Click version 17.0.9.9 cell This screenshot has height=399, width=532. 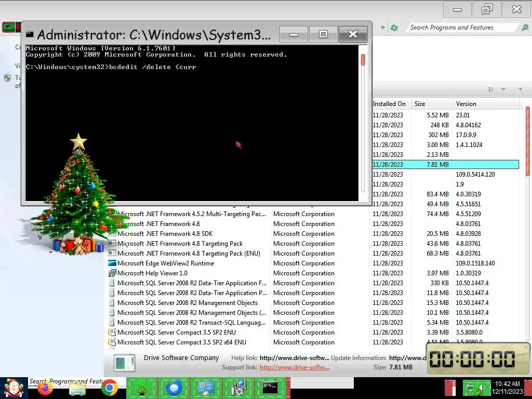point(466,135)
